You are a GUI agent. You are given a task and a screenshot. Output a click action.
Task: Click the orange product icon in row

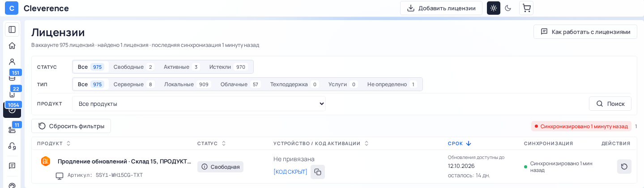pos(46,161)
